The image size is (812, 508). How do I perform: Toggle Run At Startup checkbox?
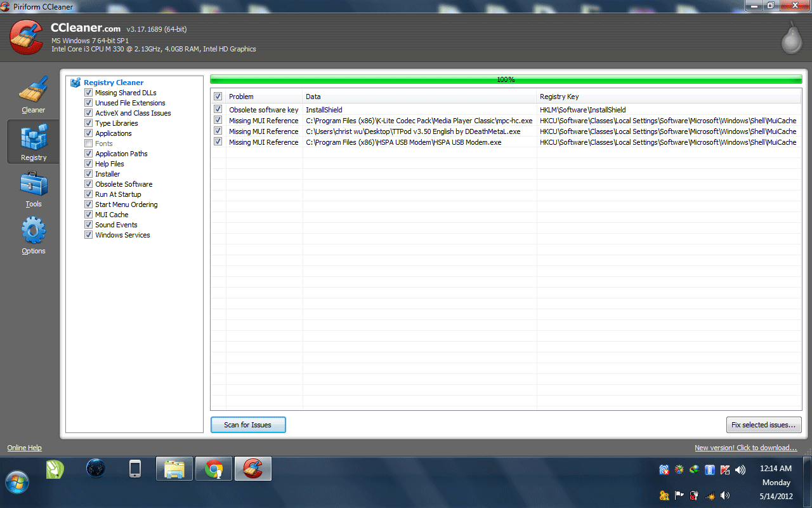point(89,194)
